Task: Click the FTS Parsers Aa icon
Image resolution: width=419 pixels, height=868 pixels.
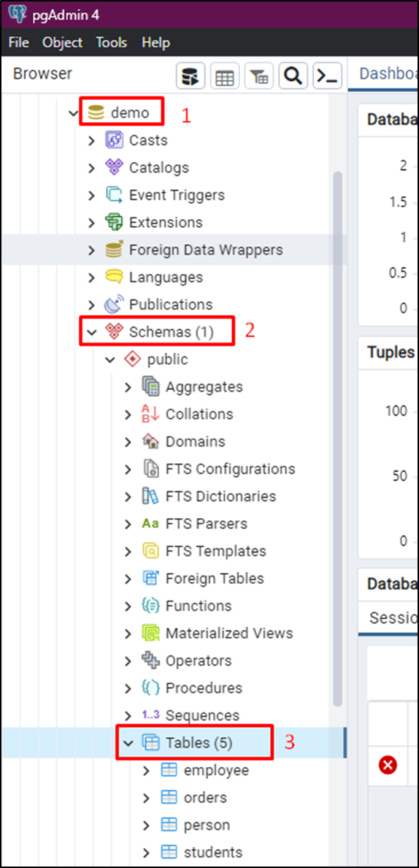Action: pyautogui.click(x=150, y=524)
